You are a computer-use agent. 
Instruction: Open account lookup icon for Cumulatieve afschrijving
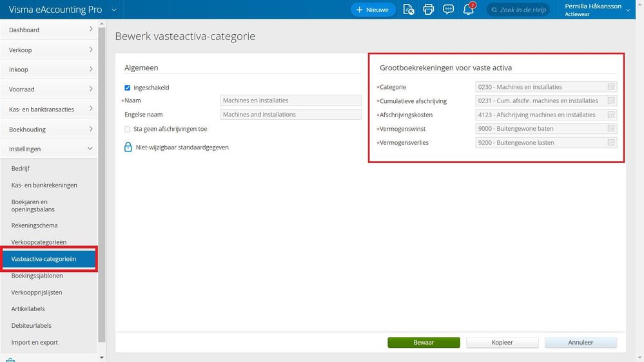tap(611, 101)
